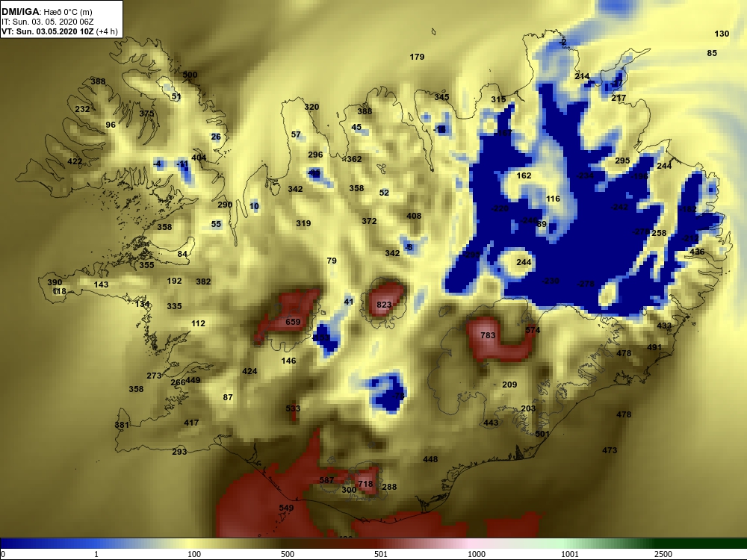Viewport: 747px width, 560px height.
Task: Click the value 130 in the upper right
Action: [722, 34]
